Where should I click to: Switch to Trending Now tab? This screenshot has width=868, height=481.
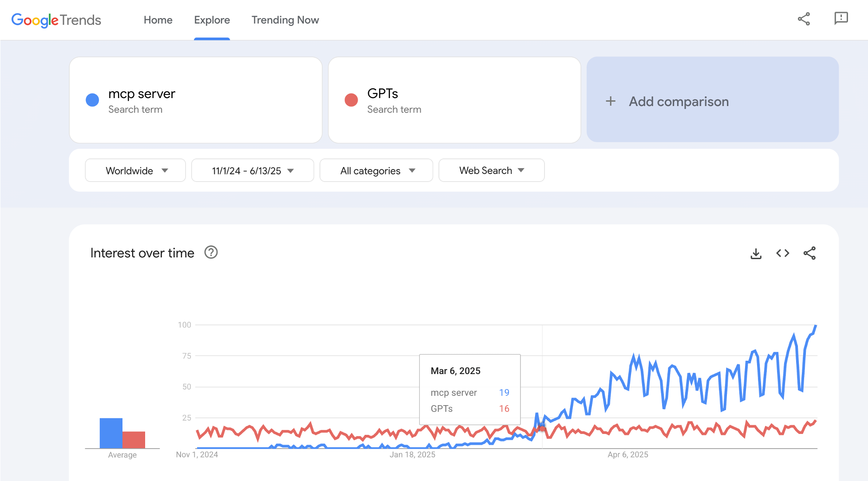tap(285, 20)
